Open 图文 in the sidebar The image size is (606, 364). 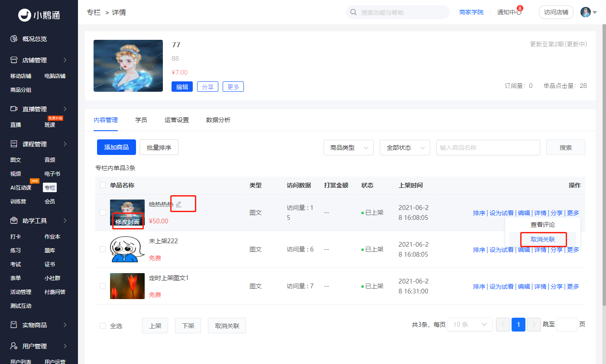pyautogui.click(x=16, y=160)
